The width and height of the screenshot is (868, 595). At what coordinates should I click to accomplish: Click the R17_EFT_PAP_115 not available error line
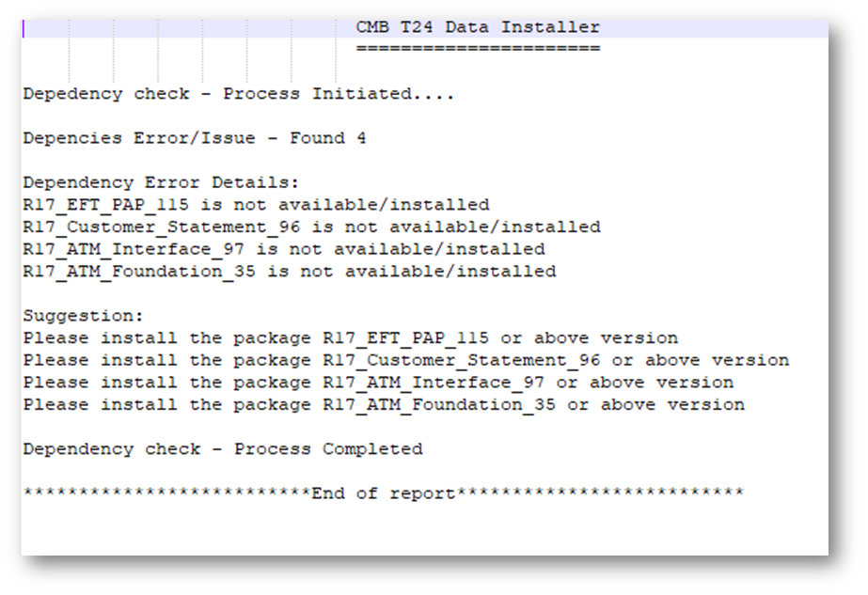coord(256,205)
